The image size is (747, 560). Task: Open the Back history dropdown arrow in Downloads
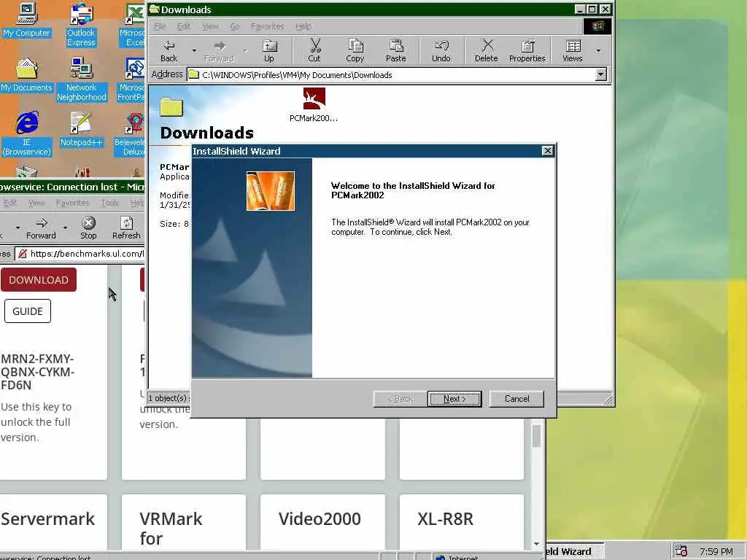click(x=194, y=50)
